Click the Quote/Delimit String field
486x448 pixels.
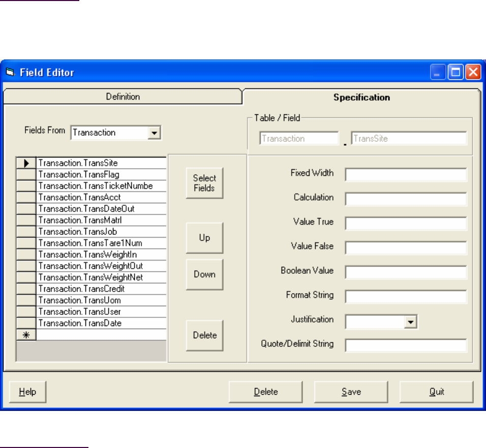(405, 345)
